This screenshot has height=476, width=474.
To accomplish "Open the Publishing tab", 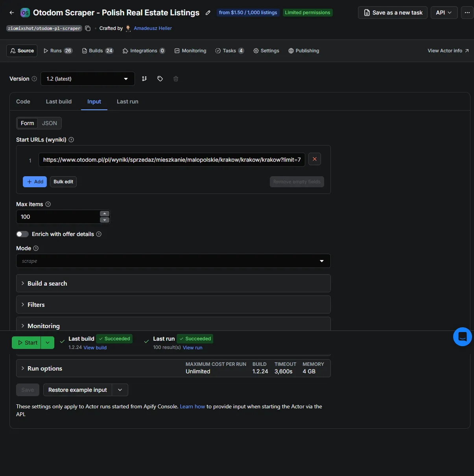I will [304, 51].
